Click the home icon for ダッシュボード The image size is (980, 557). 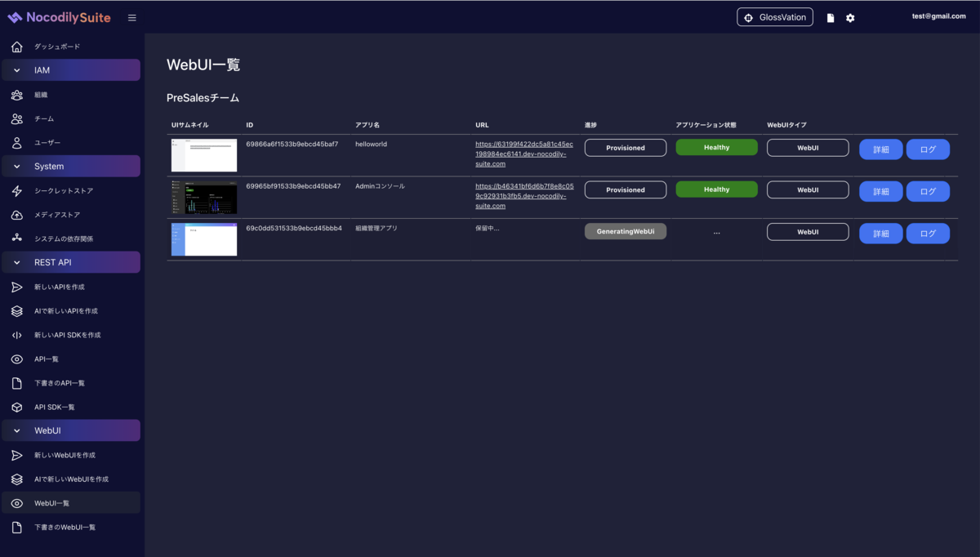pyautogui.click(x=17, y=47)
